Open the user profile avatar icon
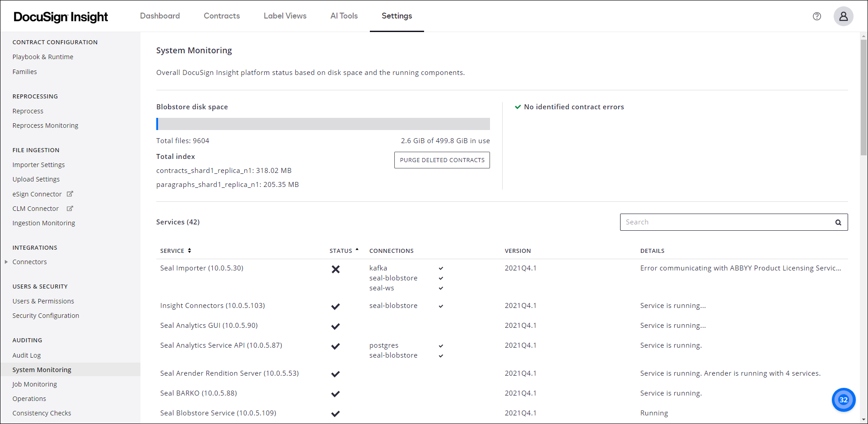 pyautogui.click(x=844, y=16)
